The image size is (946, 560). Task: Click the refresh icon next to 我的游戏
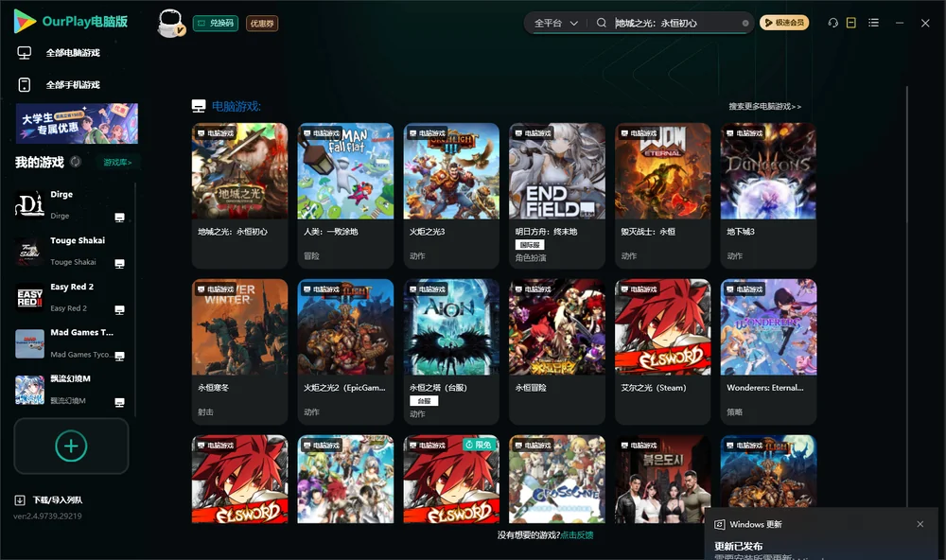(x=76, y=162)
